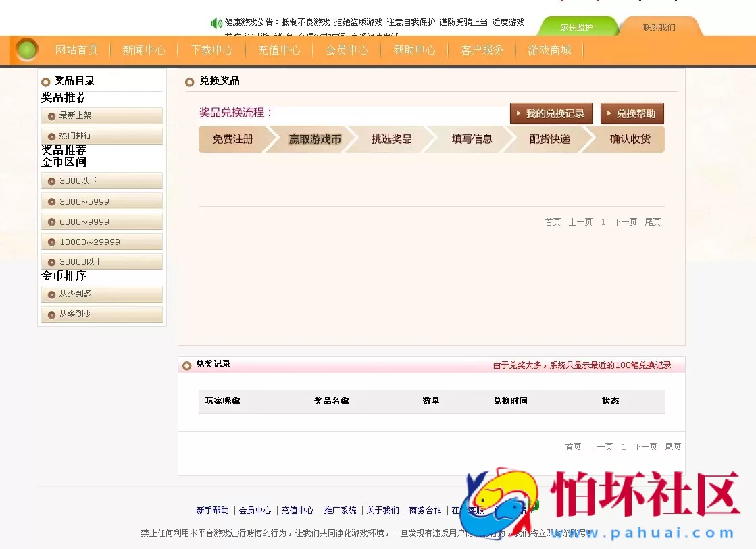The image size is (756, 549).
Task: Click the orange logo circle in the navigation bar
Action: click(x=27, y=50)
